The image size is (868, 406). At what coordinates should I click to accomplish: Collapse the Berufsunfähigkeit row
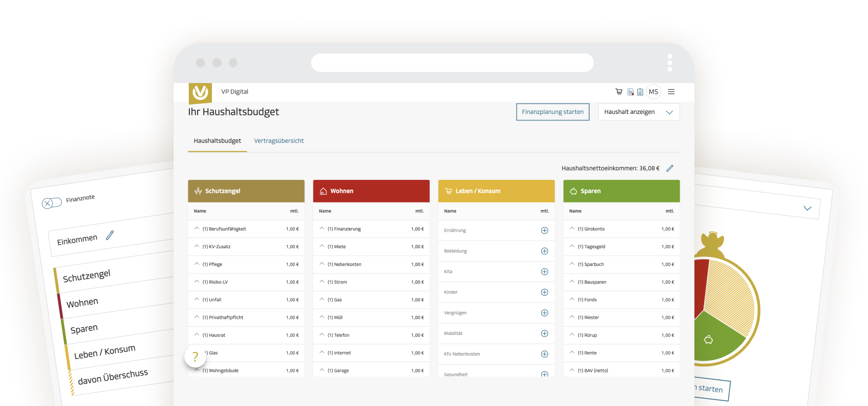197,229
